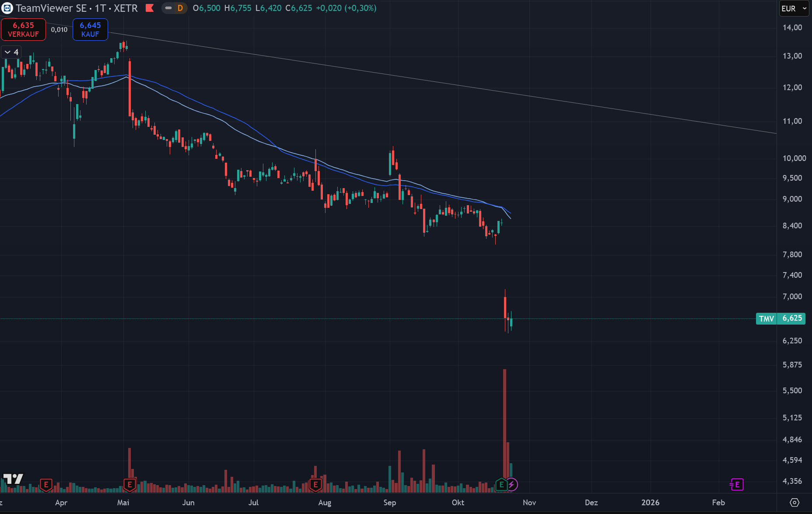Screen dimensions: 812x514
Task: Click the 12,00 price axis label
Action: click(x=792, y=87)
